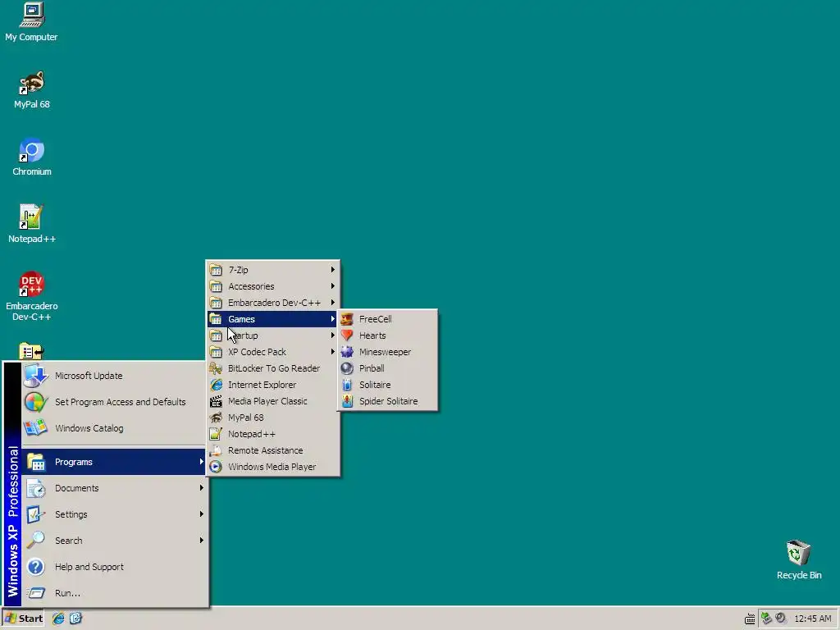Expand the XP Codec Pack submenu arrow
The width and height of the screenshot is (840, 630).
click(x=333, y=352)
